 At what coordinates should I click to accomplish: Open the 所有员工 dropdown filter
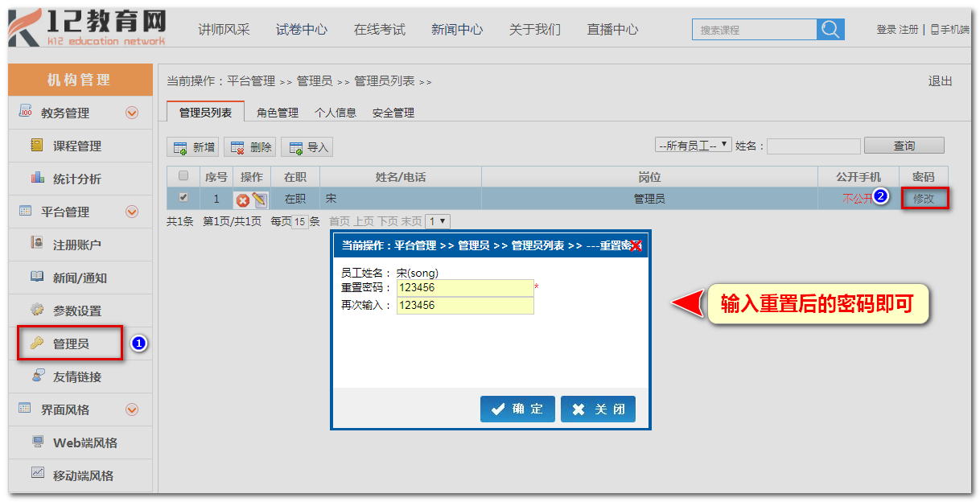pyautogui.click(x=693, y=146)
